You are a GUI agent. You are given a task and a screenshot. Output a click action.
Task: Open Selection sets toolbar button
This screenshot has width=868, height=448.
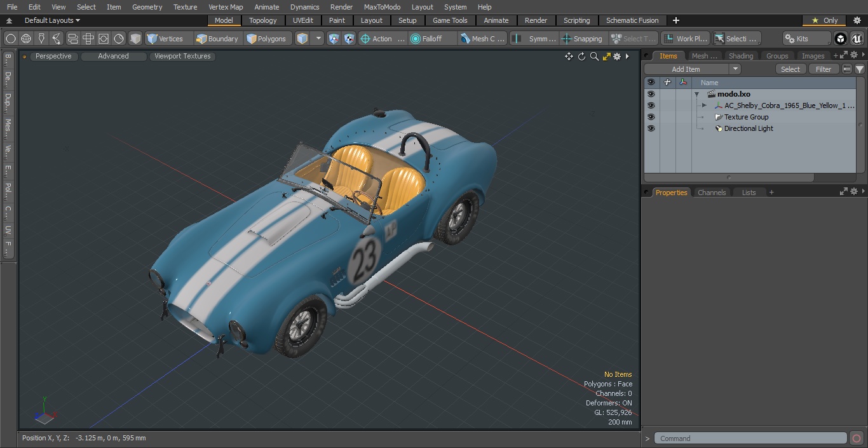tap(736, 39)
